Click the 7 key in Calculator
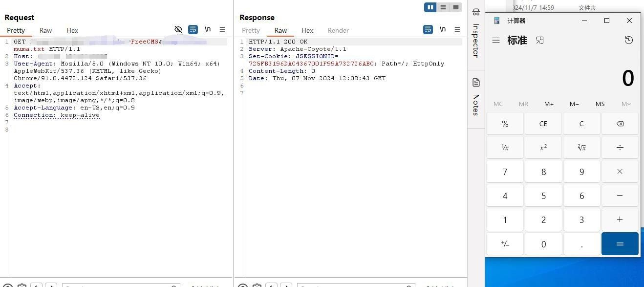 [505, 172]
